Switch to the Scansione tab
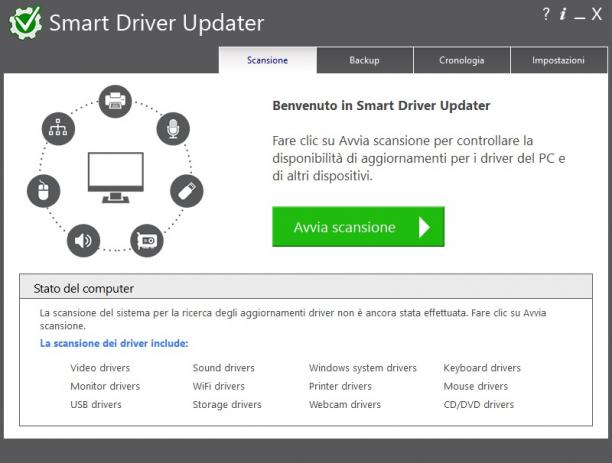Image resolution: width=612 pixels, height=463 pixels. click(267, 60)
